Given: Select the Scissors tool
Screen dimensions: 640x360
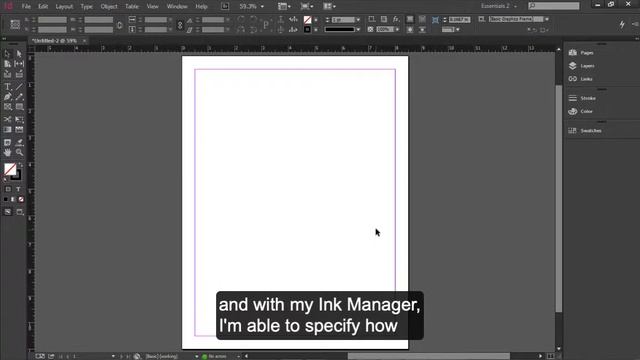Looking at the screenshot, I should (7, 119).
